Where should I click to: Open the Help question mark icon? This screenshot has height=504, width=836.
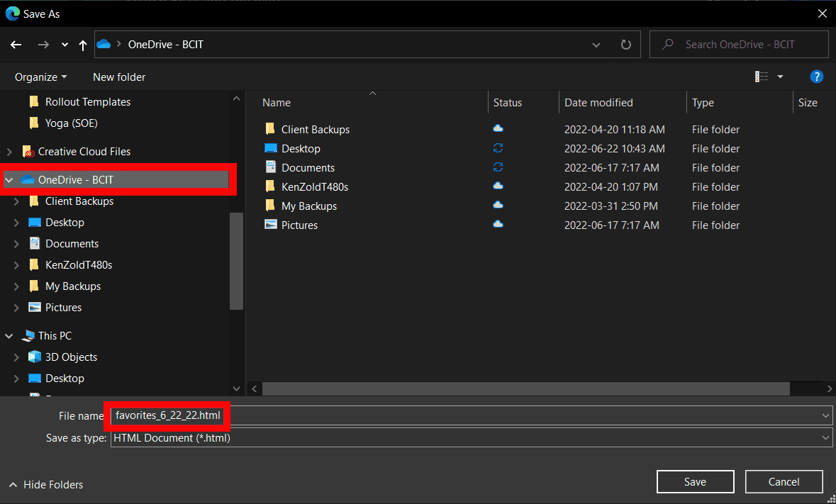click(816, 77)
